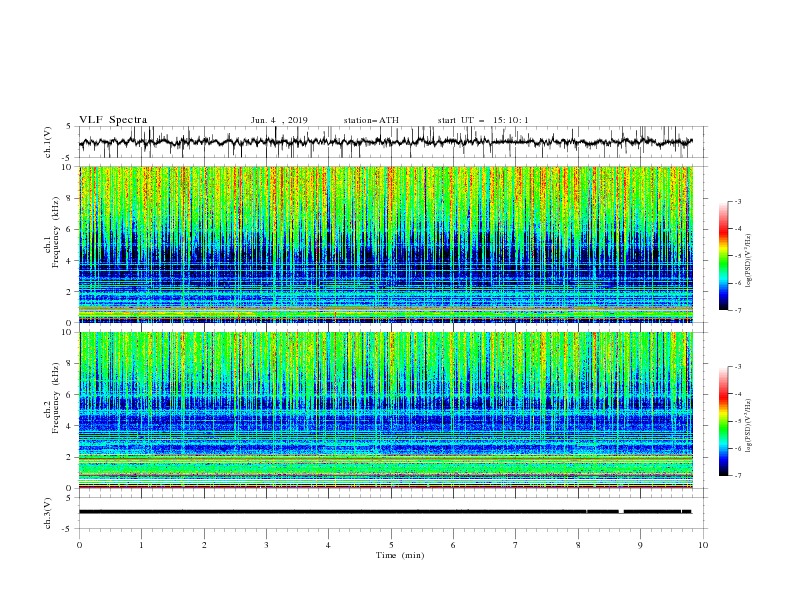Click time axis tick label "4"

click(x=328, y=545)
